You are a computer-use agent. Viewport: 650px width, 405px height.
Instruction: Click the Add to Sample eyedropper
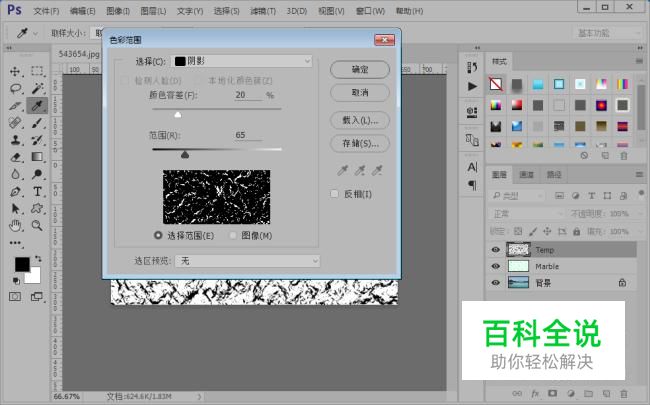[360, 170]
